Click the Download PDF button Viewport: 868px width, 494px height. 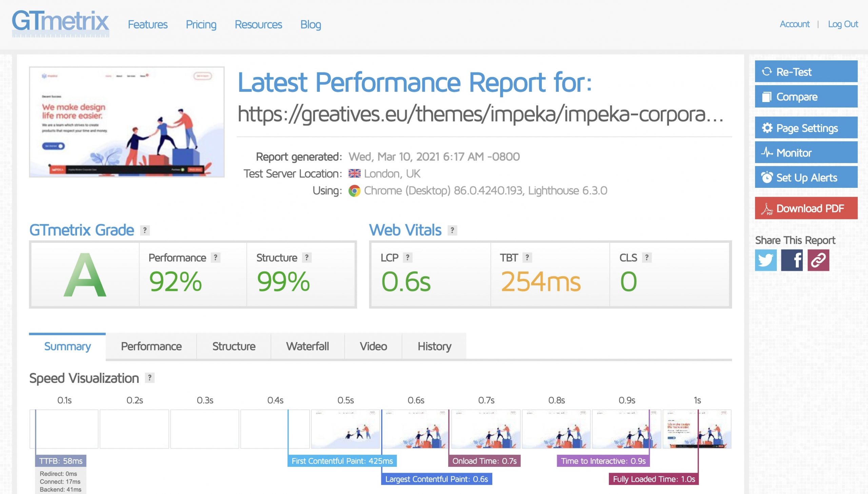(x=806, y=208)
